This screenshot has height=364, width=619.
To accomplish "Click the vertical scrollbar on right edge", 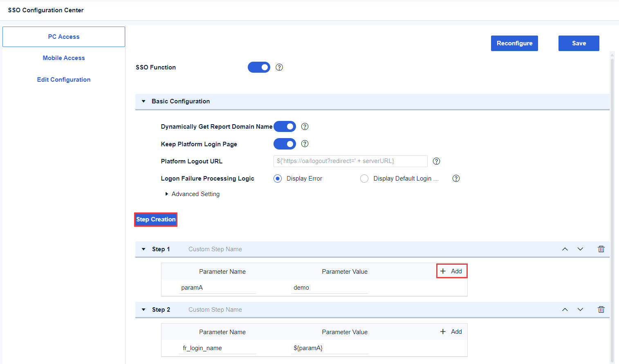I will point(612,204).
